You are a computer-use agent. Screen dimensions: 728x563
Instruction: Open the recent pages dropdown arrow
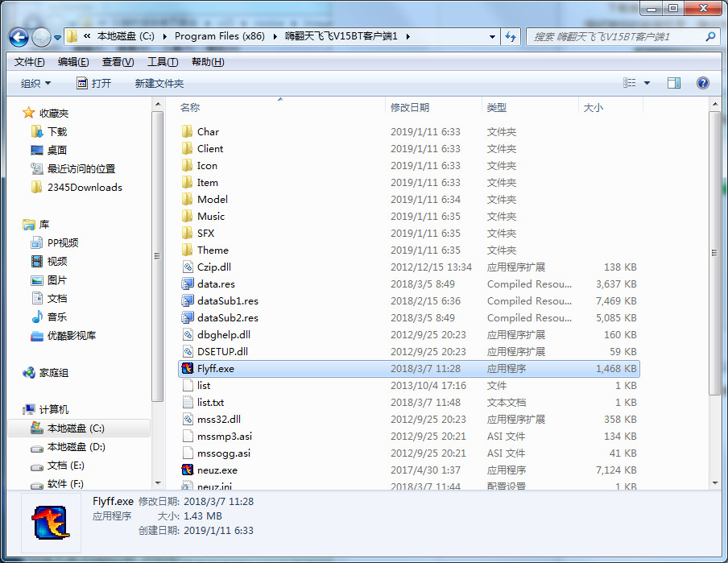(57, 38)
